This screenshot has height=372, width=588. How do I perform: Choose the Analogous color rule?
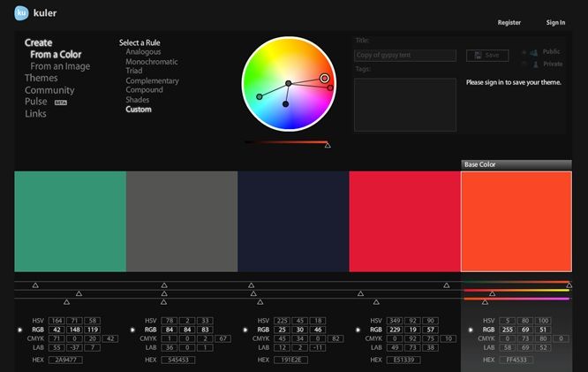(143, 52)
